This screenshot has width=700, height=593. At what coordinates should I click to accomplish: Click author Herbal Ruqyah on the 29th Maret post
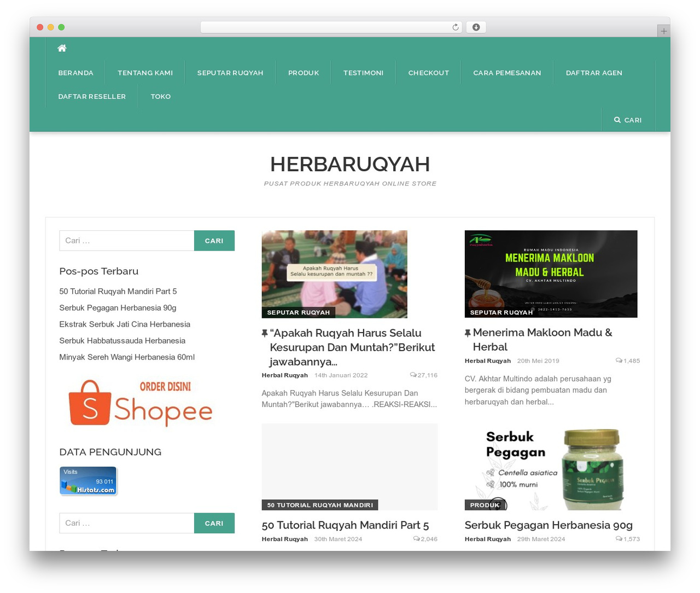coord(488,539)
